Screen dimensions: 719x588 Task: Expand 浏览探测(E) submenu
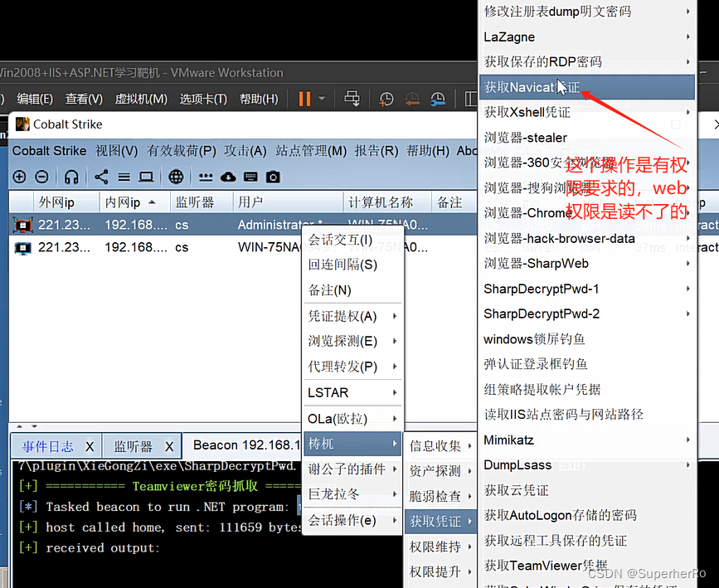(352, 341)
